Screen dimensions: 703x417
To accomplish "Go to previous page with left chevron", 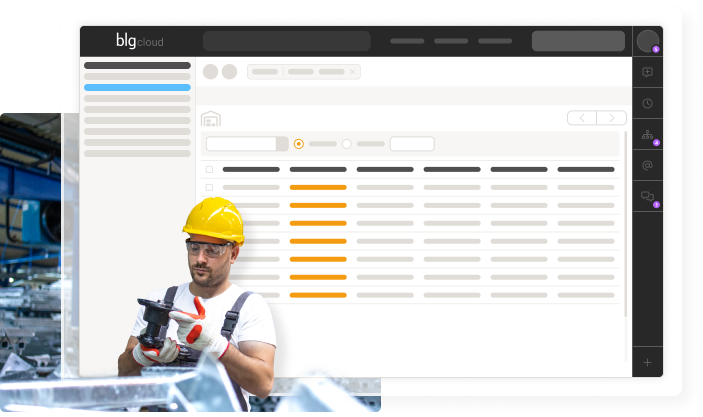I will coord(582,118).
